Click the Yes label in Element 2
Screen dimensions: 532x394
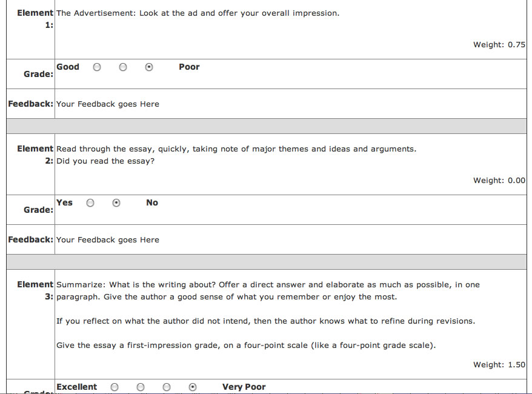coord(64,202)
